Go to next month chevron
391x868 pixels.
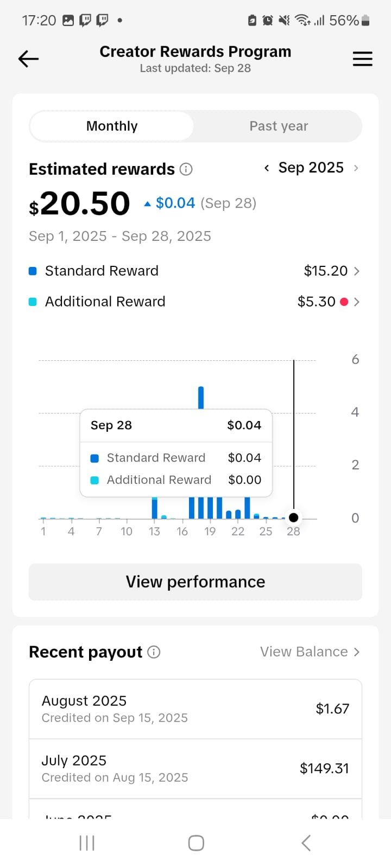coord(356,168)
